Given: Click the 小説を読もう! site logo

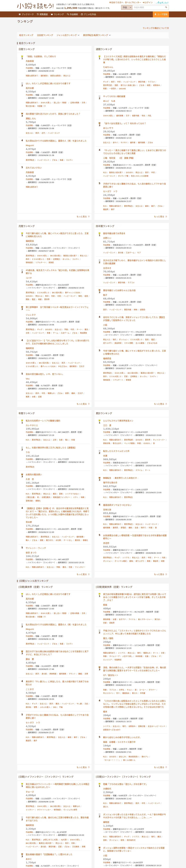Looking at the screenshot, I should [x=35, y=6].
